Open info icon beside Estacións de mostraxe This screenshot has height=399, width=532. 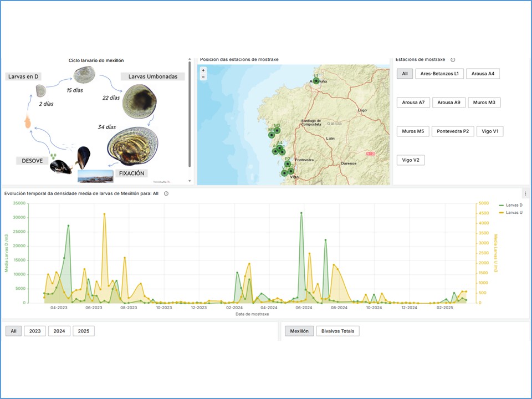(x=453, y=60)
